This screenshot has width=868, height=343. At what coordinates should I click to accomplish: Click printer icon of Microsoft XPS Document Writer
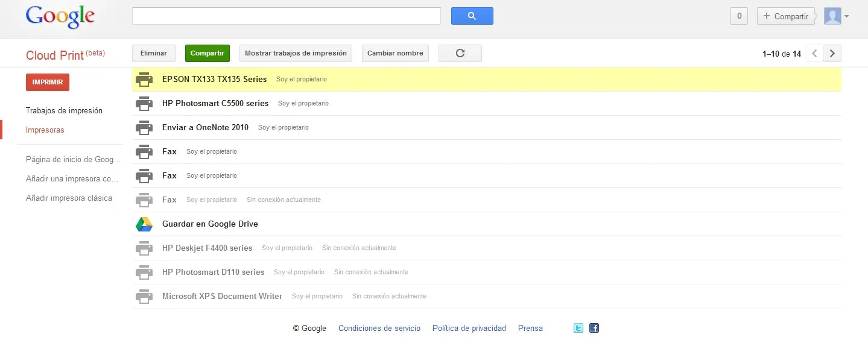click(144, 296)
